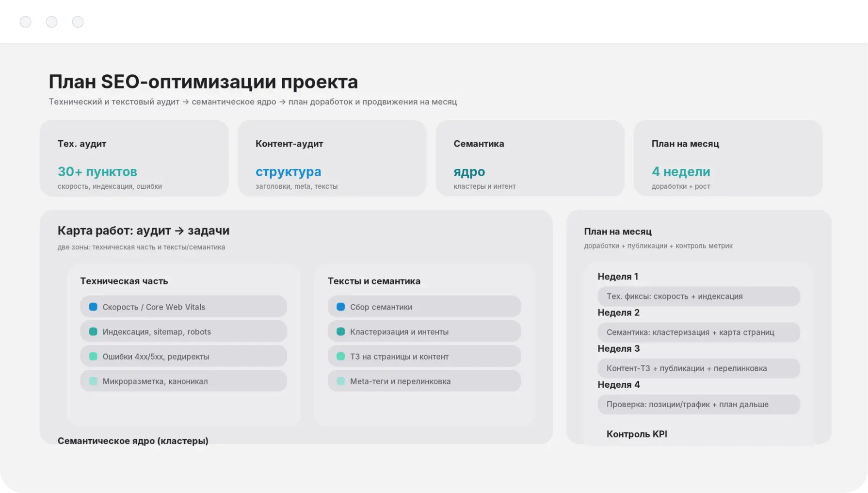Click the teal dot beside Индексация, sitemap, robots
This screenshot has width=868, height=493.
(94, 331)
